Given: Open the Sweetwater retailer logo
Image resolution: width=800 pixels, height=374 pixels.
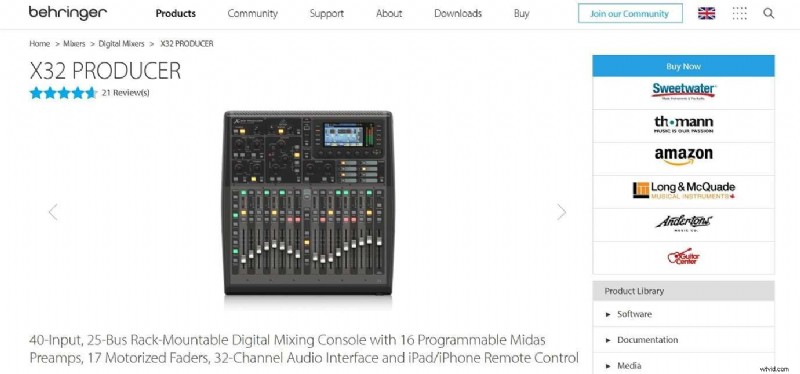Looking at the screenshot, I should (684, 91).
